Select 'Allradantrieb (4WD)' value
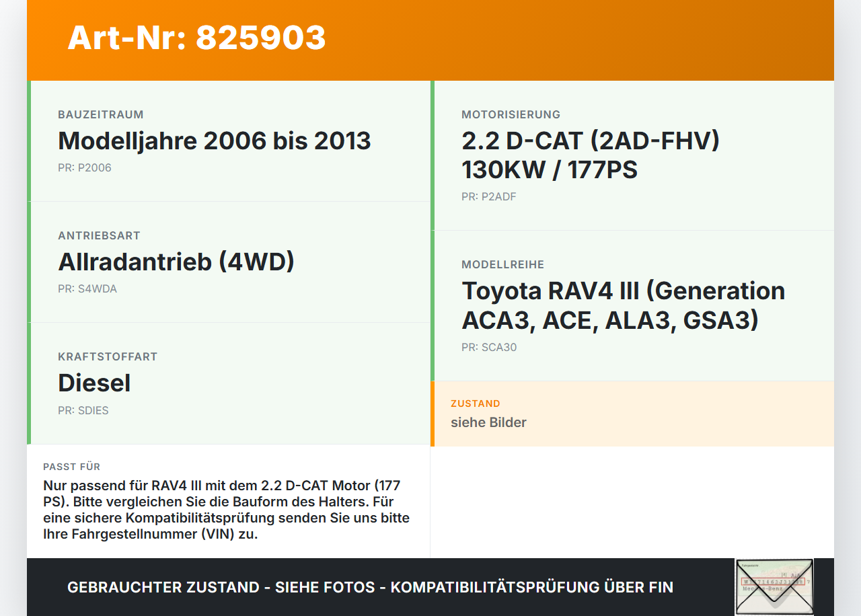The width and height of the screenshot is (861, 616). (x=176, y=262)
